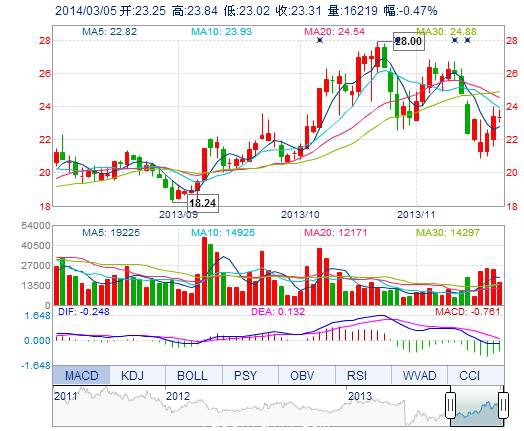Viewport: 524px width, 431px height.
Task: Click the left range slider handle
Action: tap(450, 405)
